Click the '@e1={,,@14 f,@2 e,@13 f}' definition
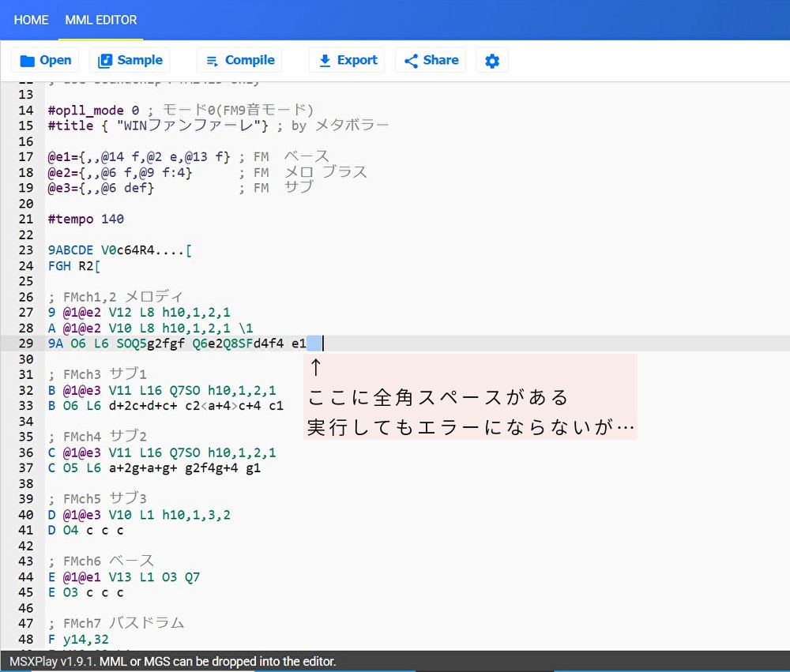 click(x=139, y=157)
